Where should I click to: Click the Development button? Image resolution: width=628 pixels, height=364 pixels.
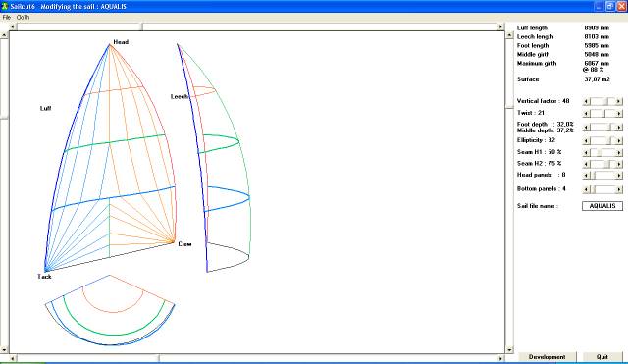pyautogui.click(x=548, y=357)
